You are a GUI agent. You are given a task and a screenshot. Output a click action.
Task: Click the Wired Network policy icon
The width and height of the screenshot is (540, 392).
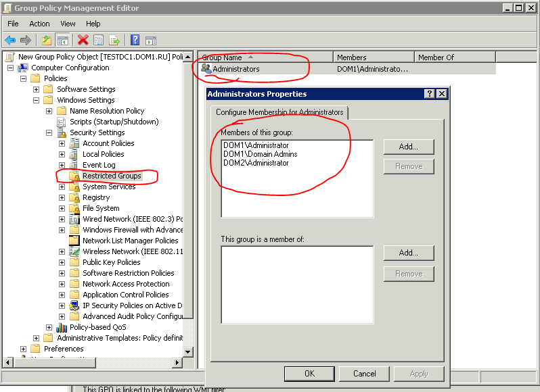(74, 219)
